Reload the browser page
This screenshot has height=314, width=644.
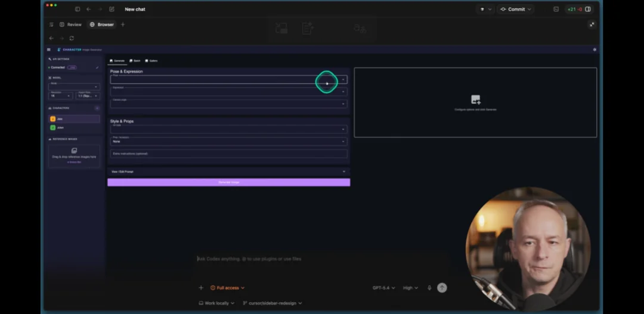pyautogui.click(x=72, y=38)
